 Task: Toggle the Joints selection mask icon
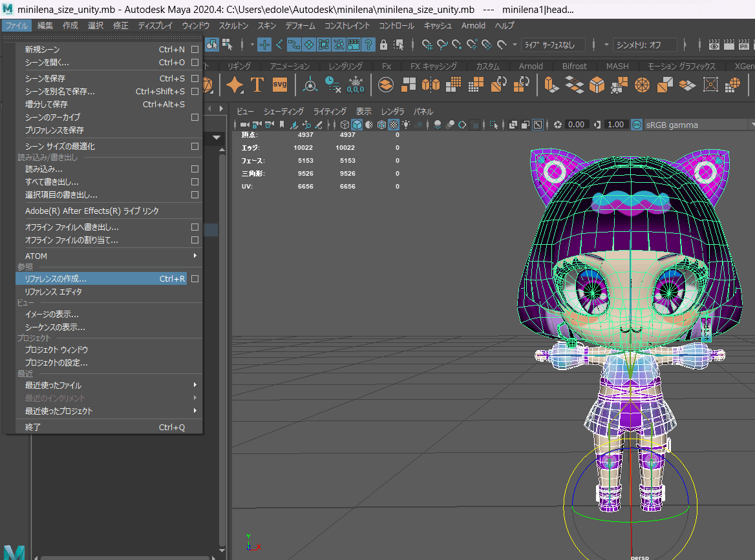279,45
